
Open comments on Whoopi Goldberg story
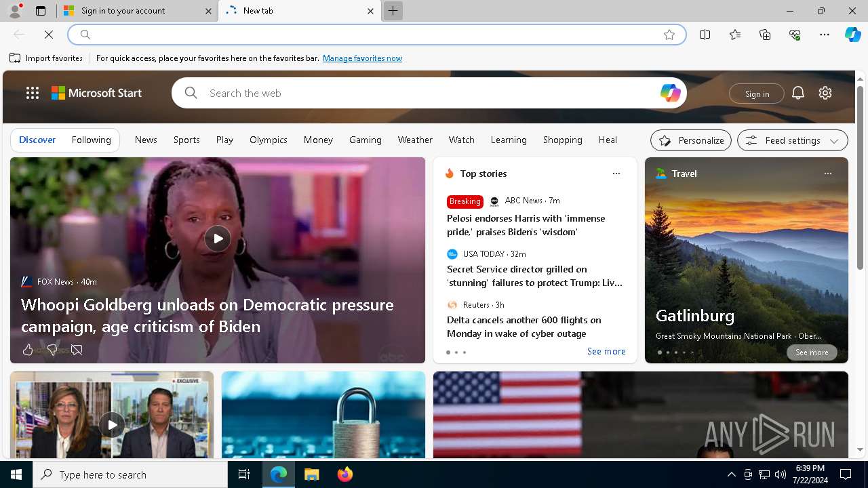[x=77, y=350]
